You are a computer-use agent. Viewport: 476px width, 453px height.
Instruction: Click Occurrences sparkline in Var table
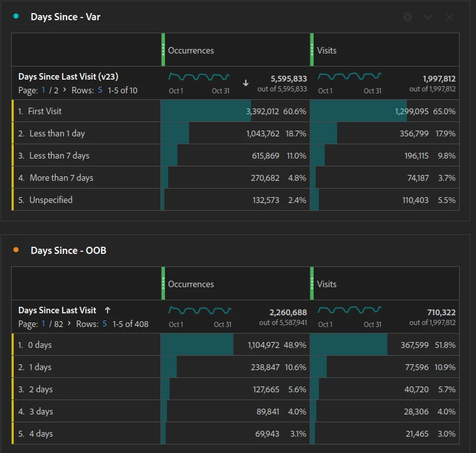coord(199,76)
